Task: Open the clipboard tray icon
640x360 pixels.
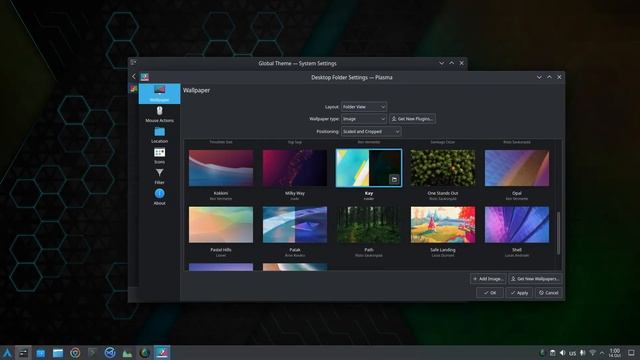Action: point(552,353)
